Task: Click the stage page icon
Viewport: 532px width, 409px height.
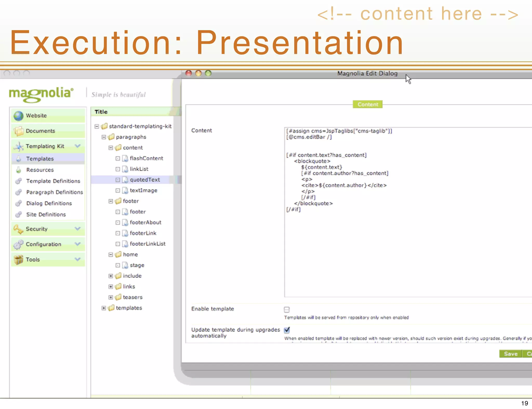Action: (x=125, y=265)
